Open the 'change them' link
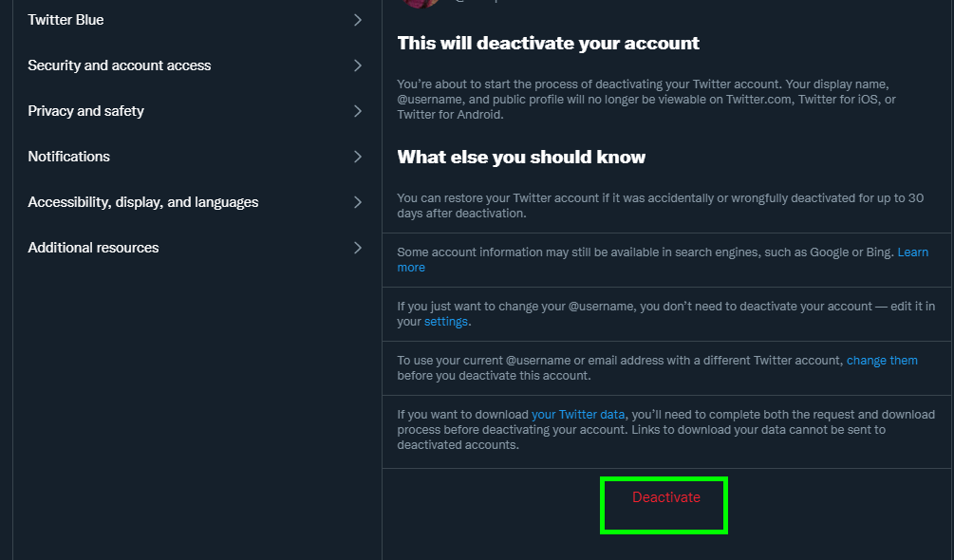954x560 pixels. click(882, 361)
